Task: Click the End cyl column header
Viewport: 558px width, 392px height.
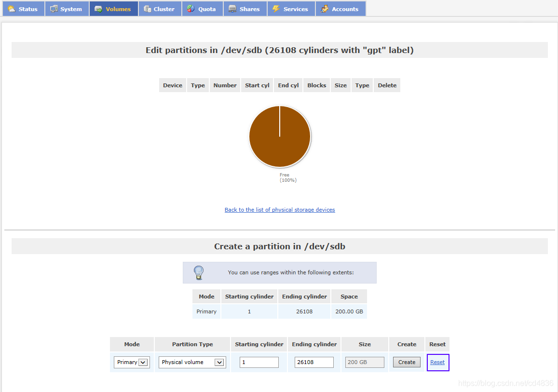Action: 288,85
